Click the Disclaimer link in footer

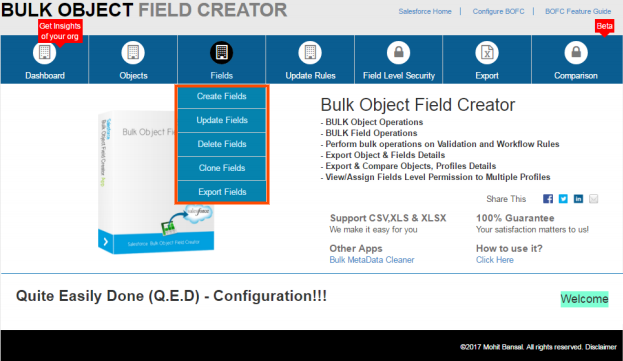[600, 347]
